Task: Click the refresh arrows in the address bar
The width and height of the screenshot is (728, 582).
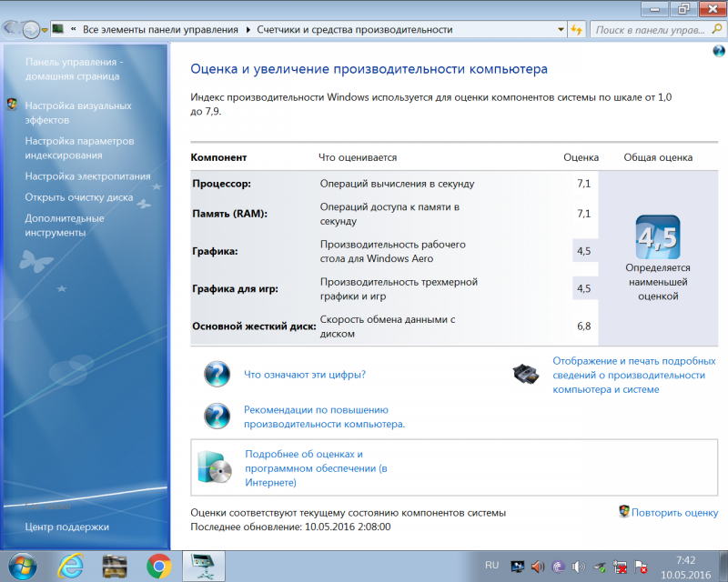Action: (x=577, y=28)
